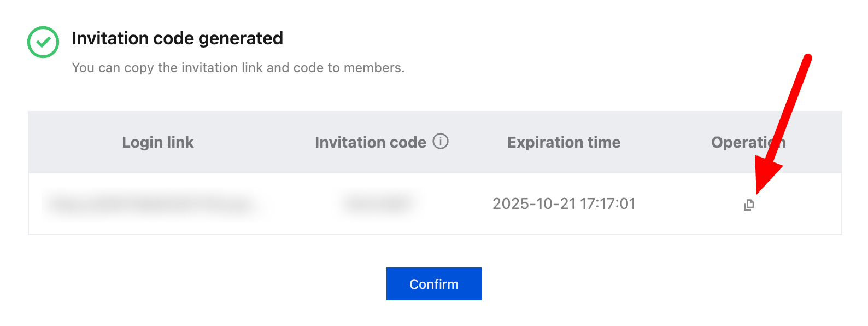
Task: Click the info icon beside Invitation code
Action: [x=441, y=142]
